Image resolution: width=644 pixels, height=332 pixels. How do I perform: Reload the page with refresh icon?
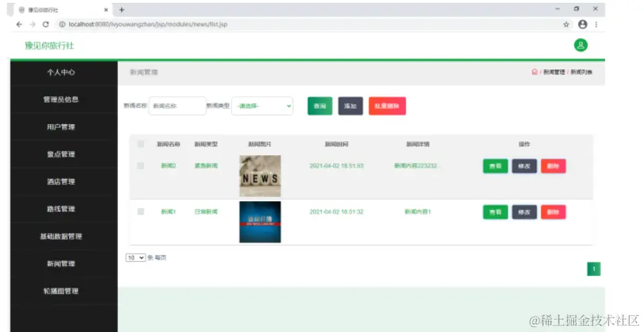point(46,24)
